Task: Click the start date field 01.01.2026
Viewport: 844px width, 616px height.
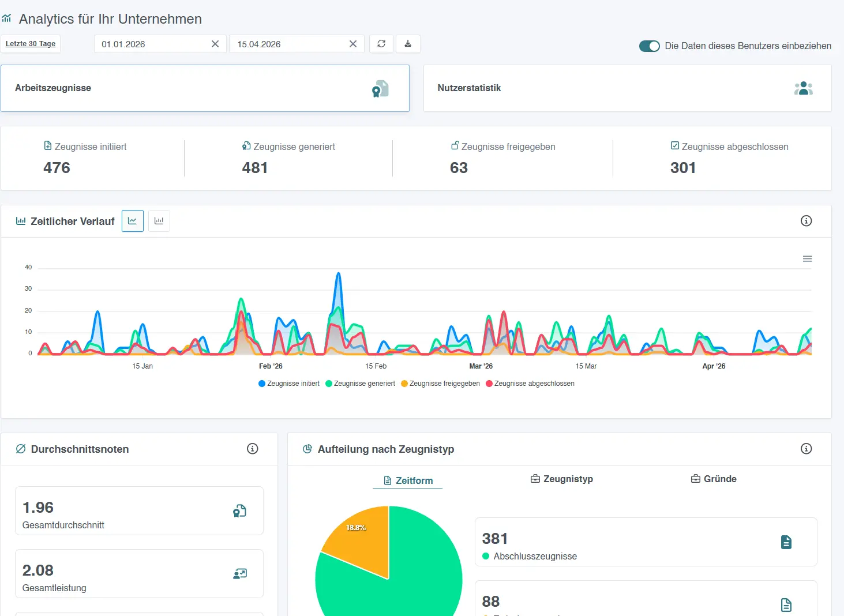Action: pos(160,44)
